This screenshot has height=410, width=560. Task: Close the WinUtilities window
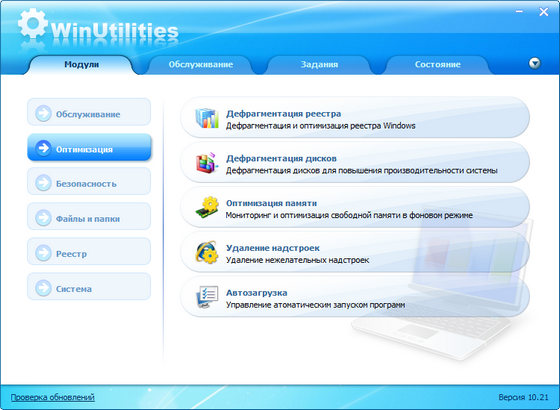(544, 12)
